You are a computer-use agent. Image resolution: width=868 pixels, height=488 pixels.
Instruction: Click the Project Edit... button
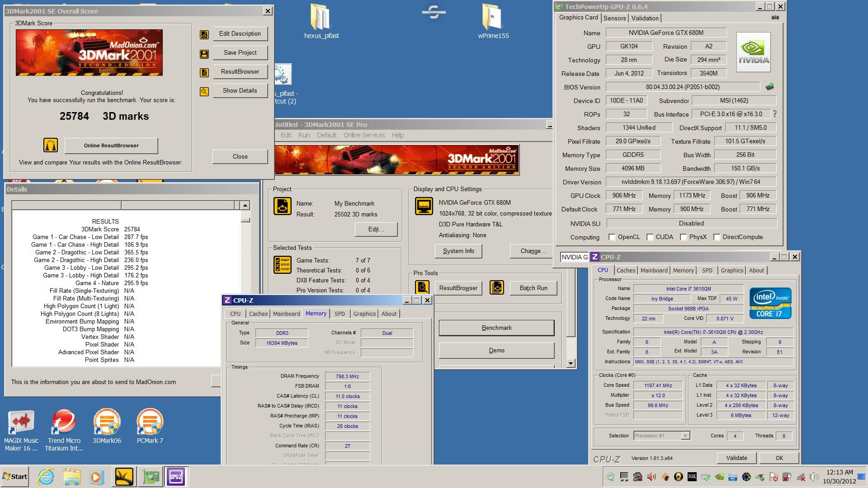376,229
